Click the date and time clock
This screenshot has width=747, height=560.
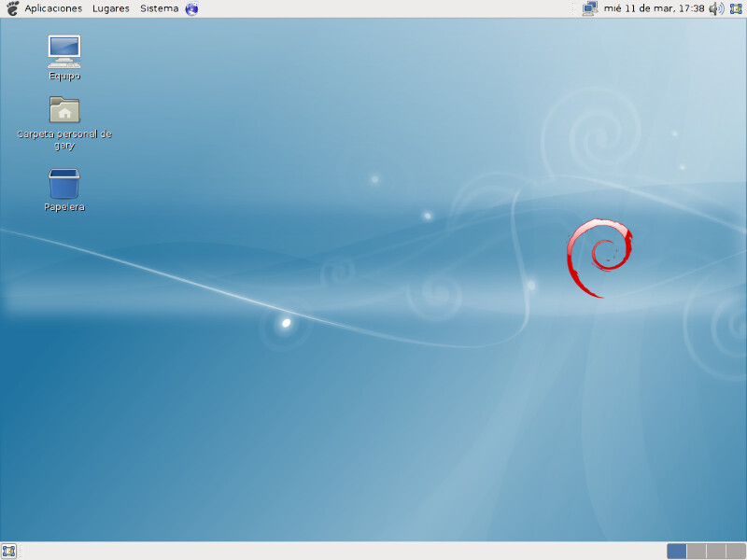coord(654,8)
